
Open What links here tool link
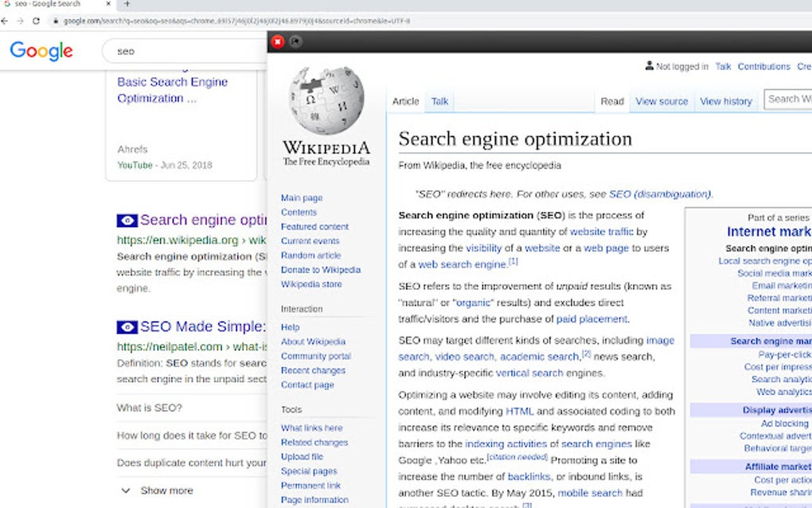pyautogui.click(x=312, y=428)
